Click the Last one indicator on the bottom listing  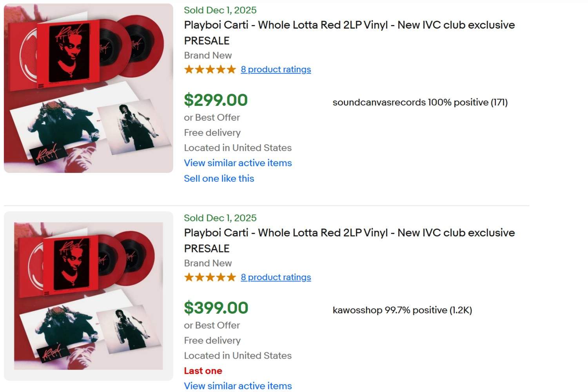coord(203,370)
